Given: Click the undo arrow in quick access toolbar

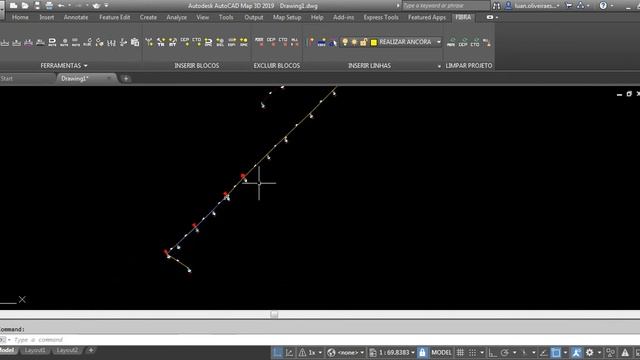Looking at the screenshot, I should tap(61, 6).
